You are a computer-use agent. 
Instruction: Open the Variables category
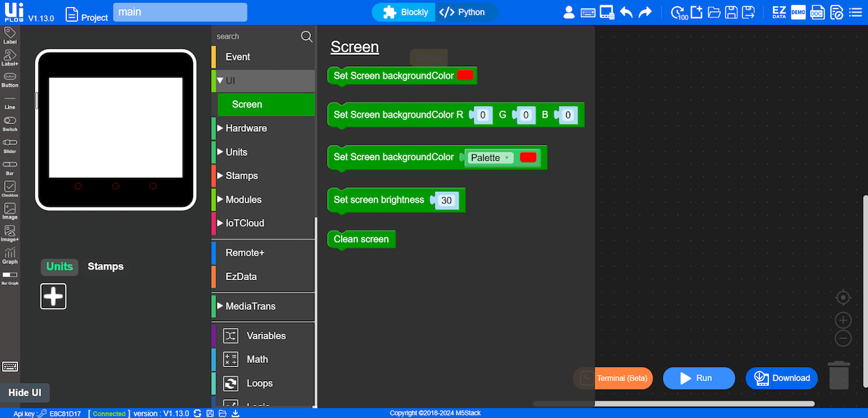pyautogui.click(x=263, y=336)
